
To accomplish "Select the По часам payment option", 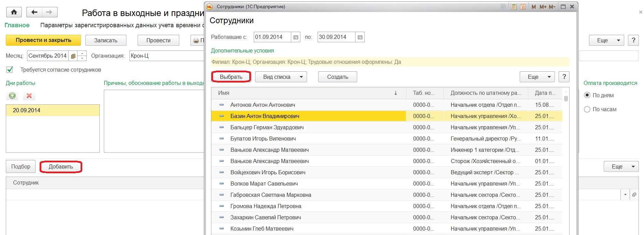I will pyautogui.click(x=587, y=109).
